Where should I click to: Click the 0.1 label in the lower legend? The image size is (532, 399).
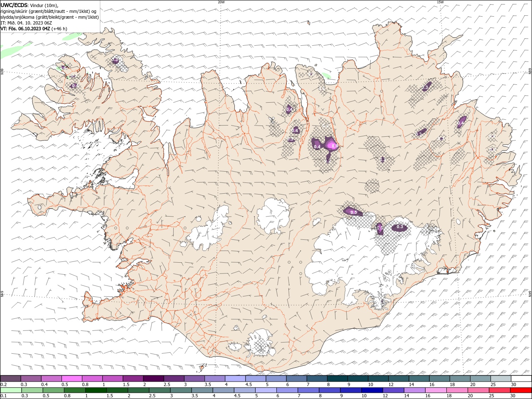[x=3, y=396]
